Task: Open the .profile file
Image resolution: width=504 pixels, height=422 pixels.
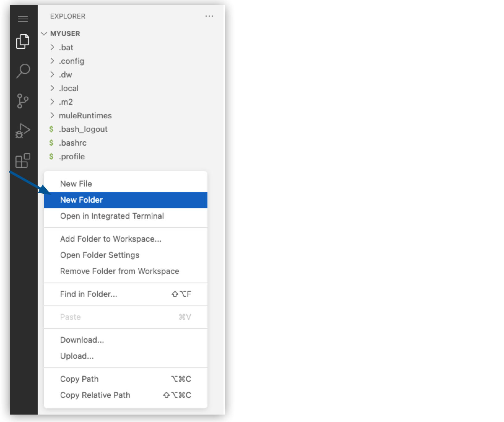Action: click(x=72, y=156)
